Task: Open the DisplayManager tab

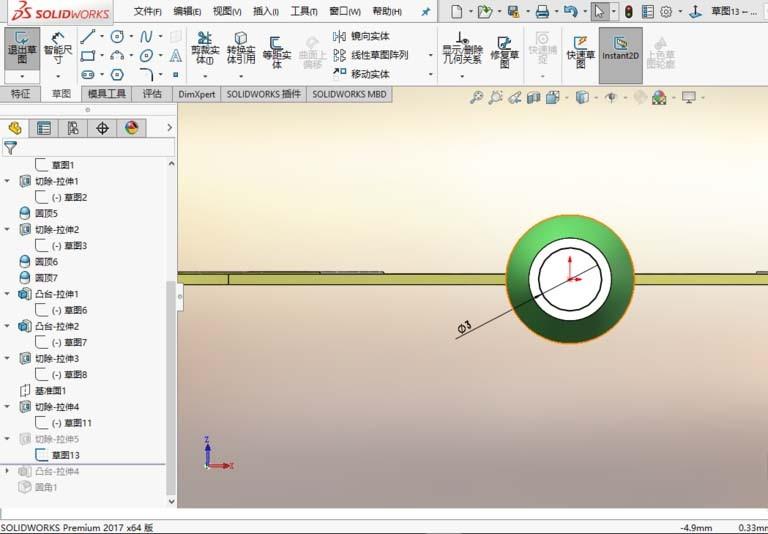Action: pos(131,128)
